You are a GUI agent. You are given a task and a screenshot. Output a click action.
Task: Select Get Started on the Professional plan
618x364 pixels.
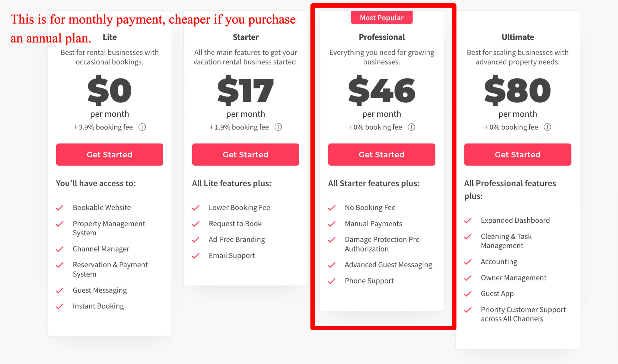click(381, 154)
